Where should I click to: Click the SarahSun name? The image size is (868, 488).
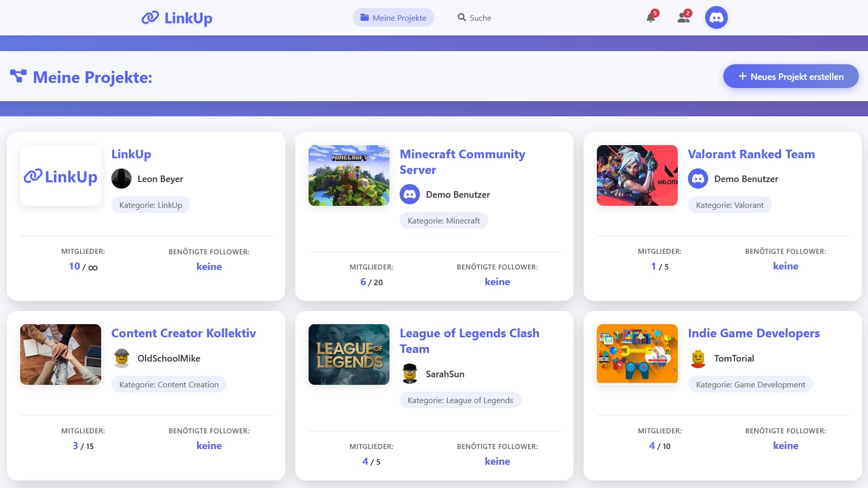[x=445, y=374]
